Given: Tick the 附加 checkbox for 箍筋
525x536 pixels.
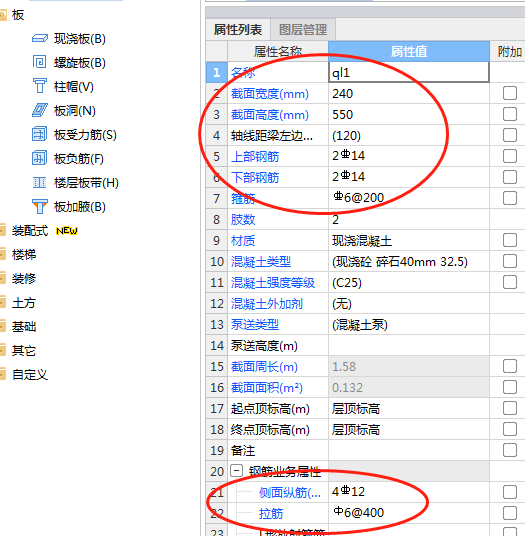Looking at the screenshot, I should click(510, 198).
